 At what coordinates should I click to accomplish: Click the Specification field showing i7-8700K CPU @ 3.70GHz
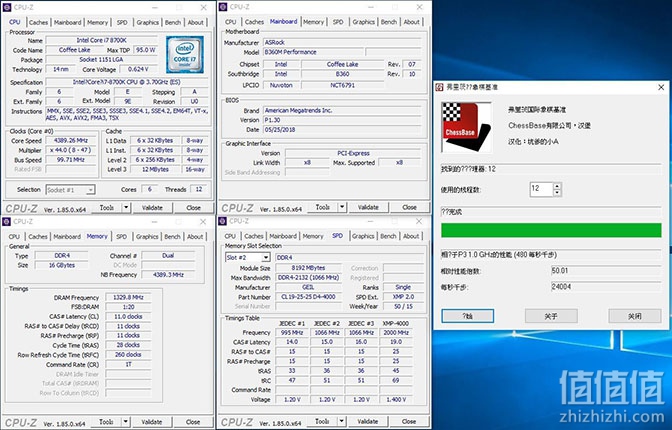tap(127, 82)
